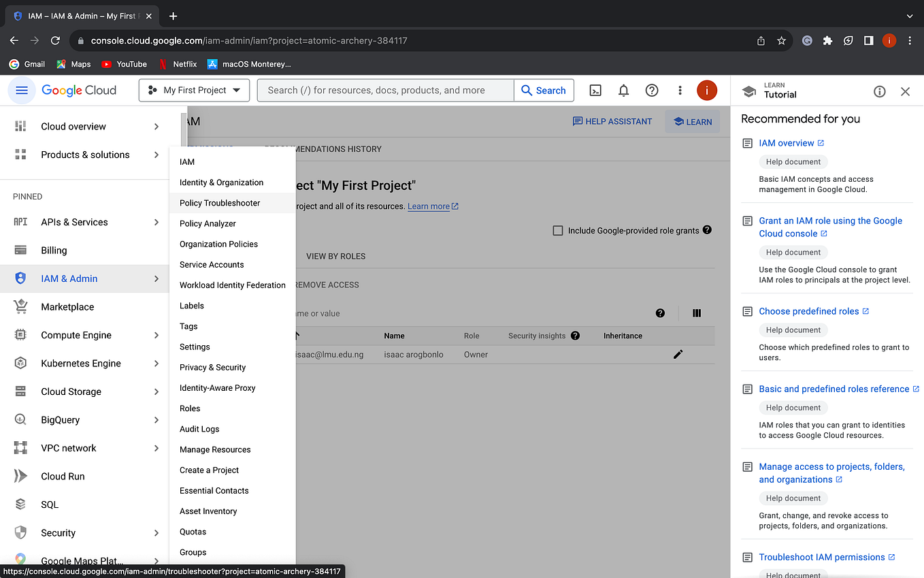Image resolution: width=924 pixels, height=578 pixels.
Task: Open the notifications bell
Action: tap(623, 90)
